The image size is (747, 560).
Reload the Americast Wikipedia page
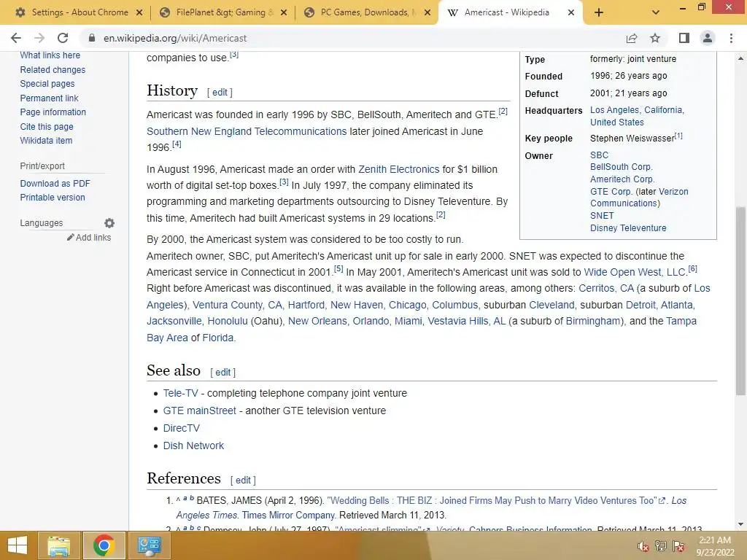pyautogui.click(x=63, y=38)
